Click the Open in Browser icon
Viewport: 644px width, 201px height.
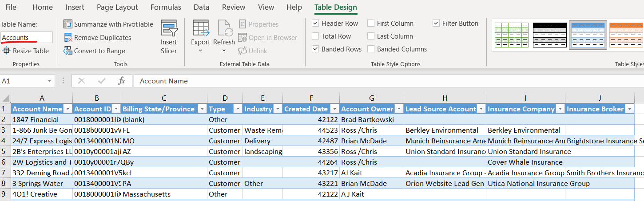tap(242, 37)
